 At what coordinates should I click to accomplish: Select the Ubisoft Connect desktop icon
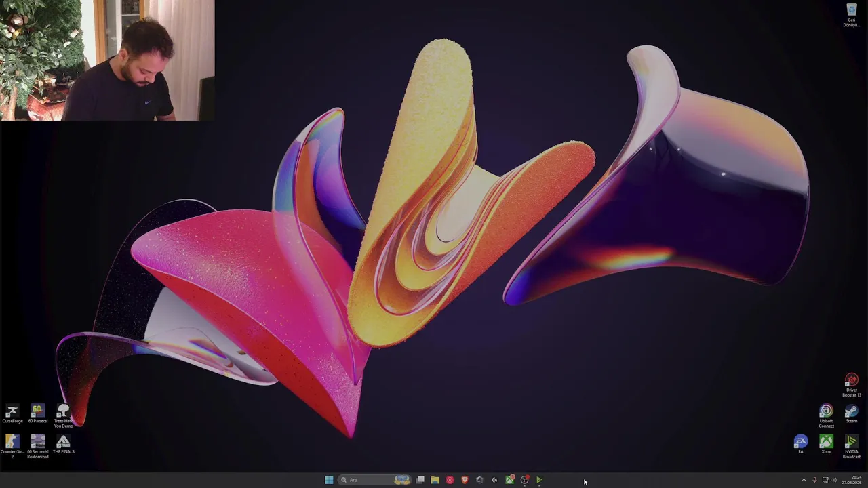click(826, 416)
